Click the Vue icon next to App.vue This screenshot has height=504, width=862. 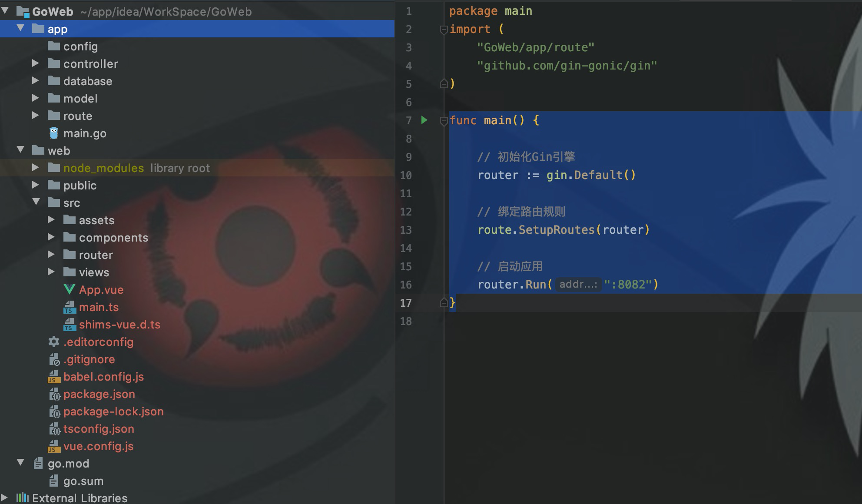pos(70,289)
